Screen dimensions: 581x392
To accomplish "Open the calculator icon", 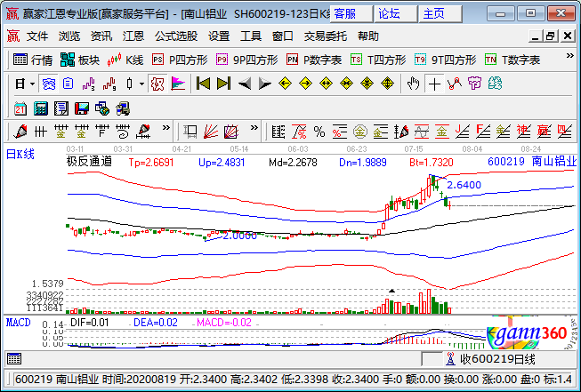I will click(41, 108).
